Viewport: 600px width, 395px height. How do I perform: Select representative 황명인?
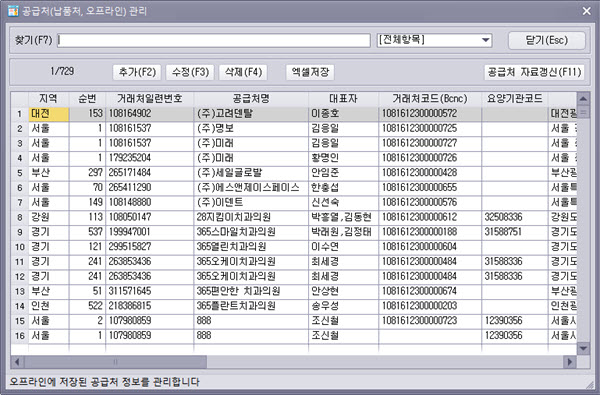pyautogui.click(x=343, y=158)
